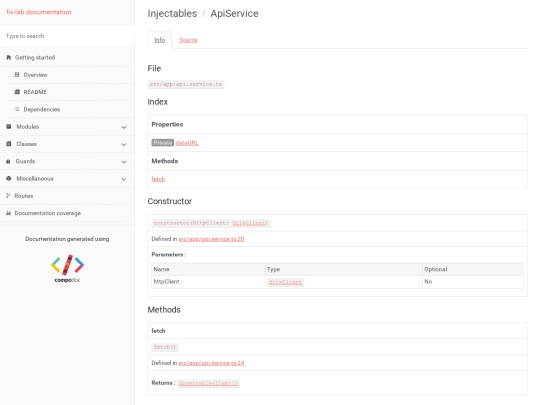Click the fix-lab documentation title link
The image size is (540, 405).
(x=39, y=12)
